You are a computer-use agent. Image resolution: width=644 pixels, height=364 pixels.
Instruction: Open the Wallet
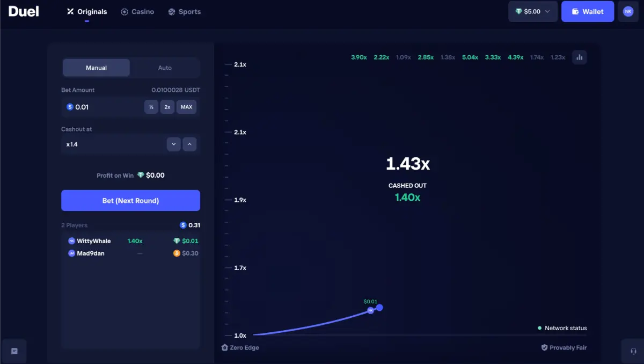coord(587,11)
